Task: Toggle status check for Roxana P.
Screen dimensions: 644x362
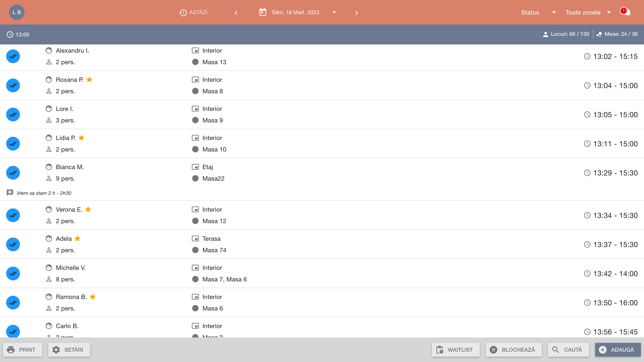Action: (13, 85)
